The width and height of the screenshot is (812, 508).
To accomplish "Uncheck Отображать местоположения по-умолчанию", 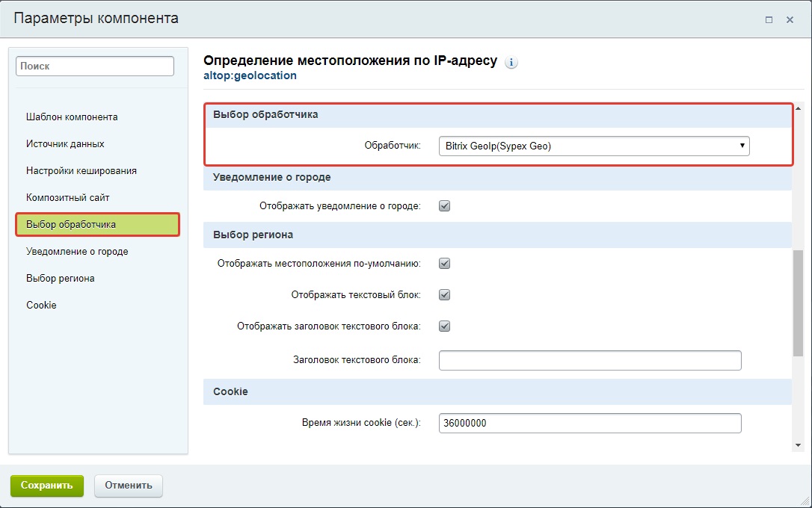I will (444, 263).
